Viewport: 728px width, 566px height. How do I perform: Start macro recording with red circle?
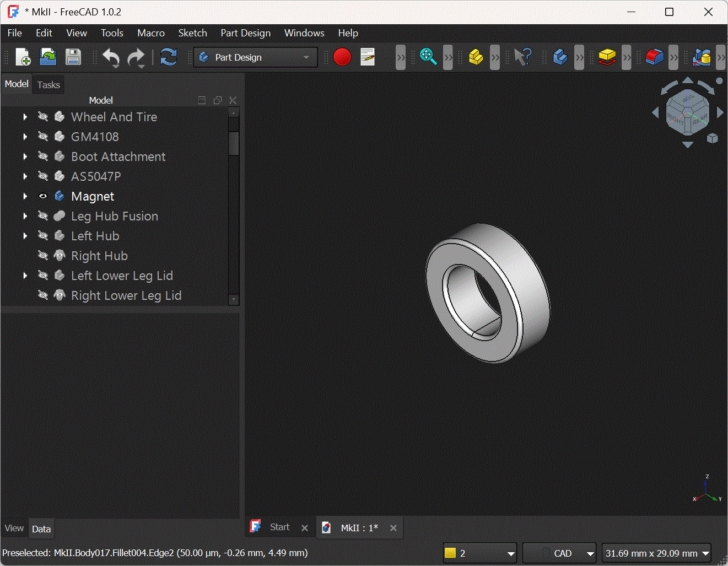(x=342, y=57)
